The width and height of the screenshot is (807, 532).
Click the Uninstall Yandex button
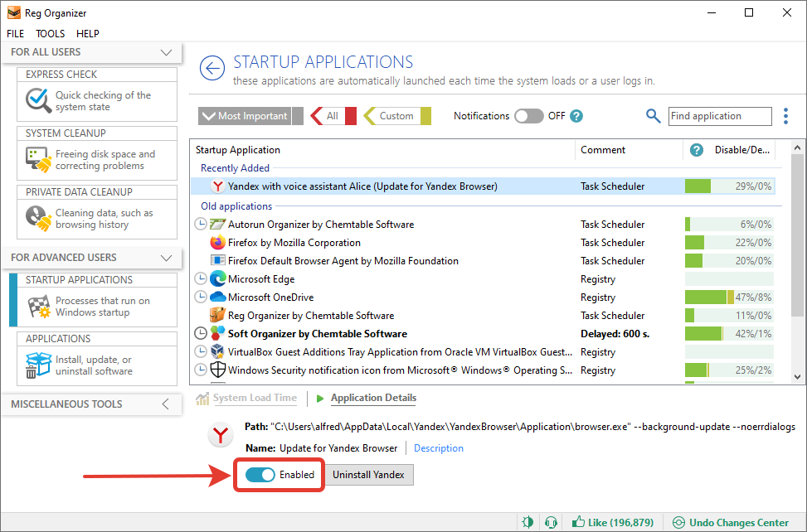pos(368,475)
